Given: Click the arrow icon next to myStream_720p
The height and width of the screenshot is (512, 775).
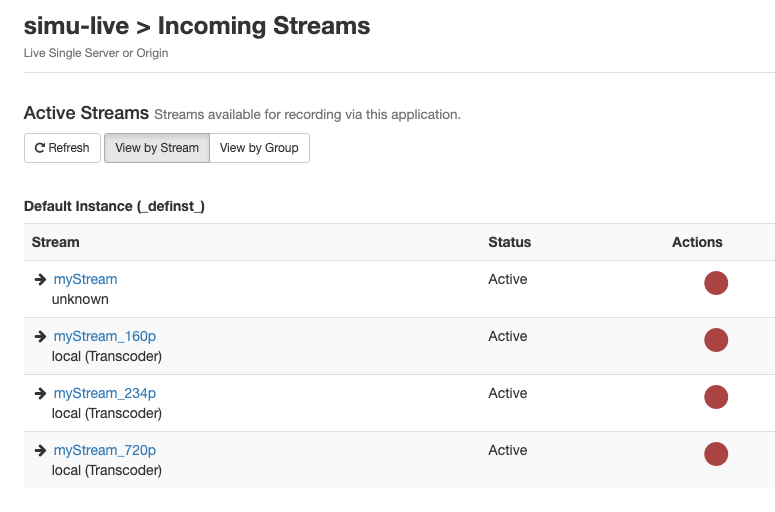Looking at the screenshot, I should click(x=41, y=450).
